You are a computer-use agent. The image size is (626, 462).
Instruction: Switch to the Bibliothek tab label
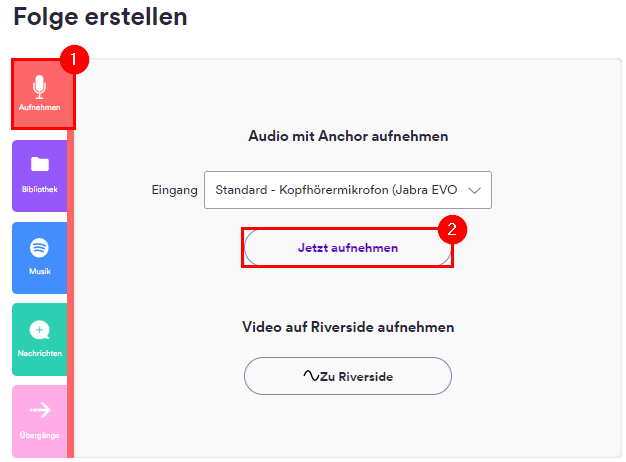(39, 189)
